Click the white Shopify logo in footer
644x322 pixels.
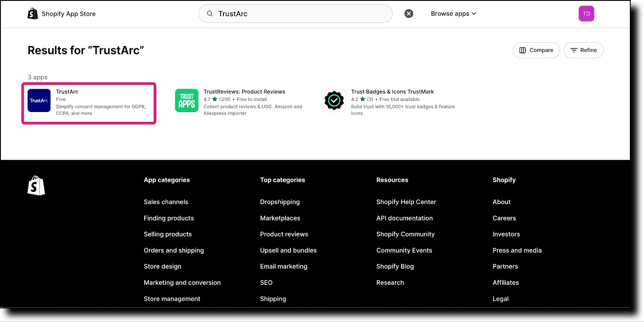(36, 186)
